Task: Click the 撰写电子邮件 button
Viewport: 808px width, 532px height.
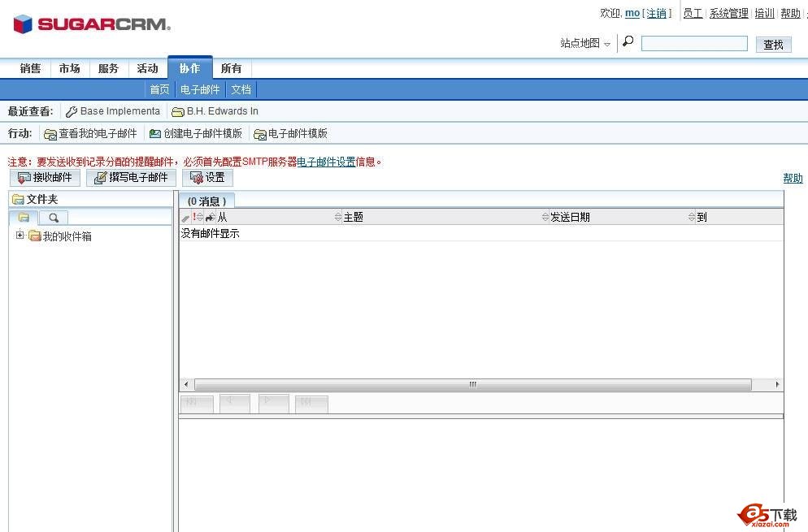Action: point(131,178)
